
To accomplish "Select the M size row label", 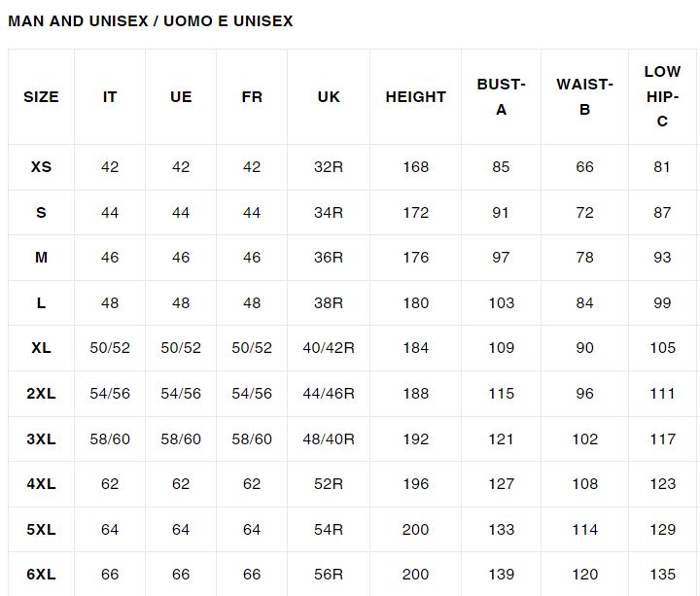I will coord(41,258).
